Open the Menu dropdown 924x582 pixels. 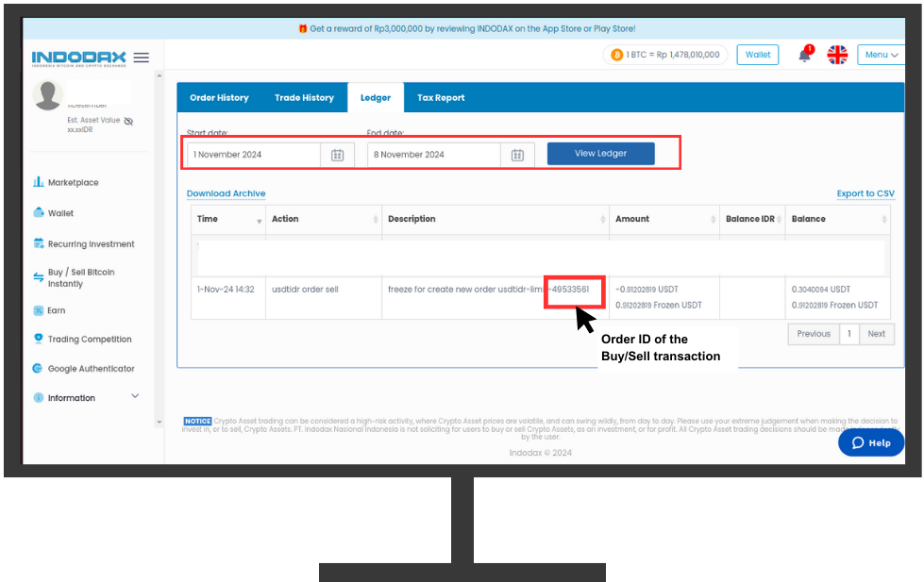pos(881,55)
